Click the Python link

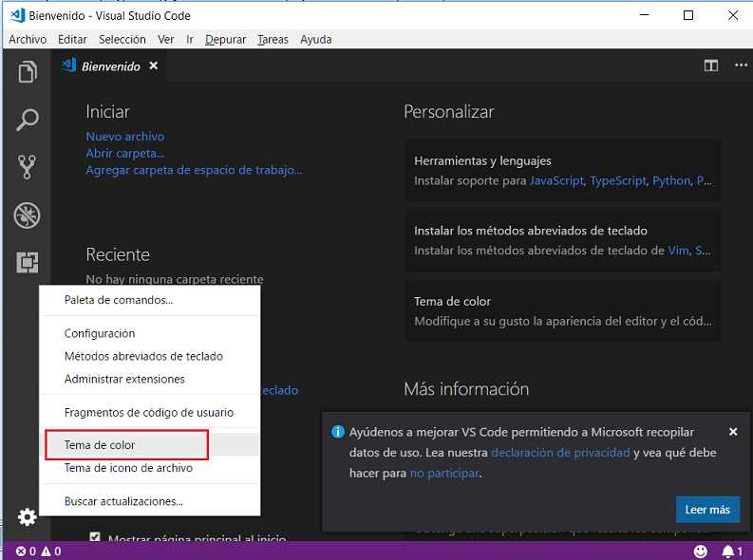671,181
